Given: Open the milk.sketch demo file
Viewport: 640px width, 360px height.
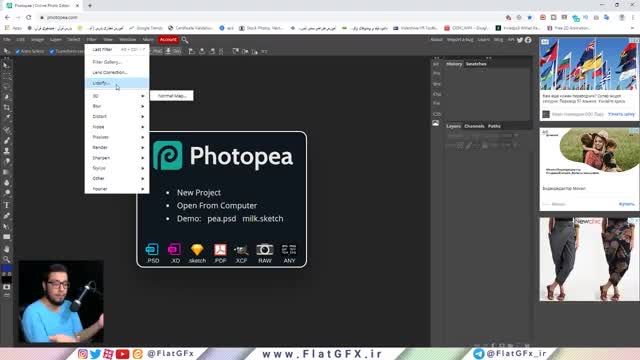Looking at the screenshot, I should [263, 219].
